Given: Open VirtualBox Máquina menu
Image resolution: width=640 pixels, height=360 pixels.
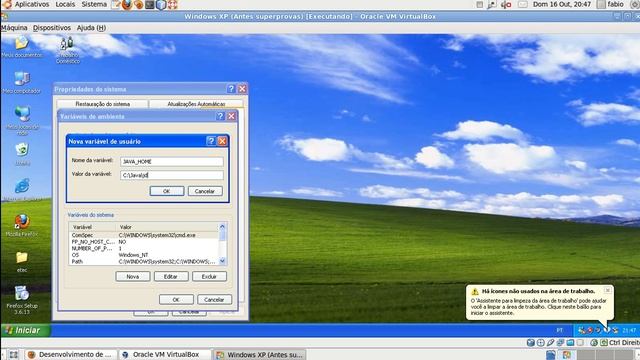Looking at the screenshot, I should point(14,28).
